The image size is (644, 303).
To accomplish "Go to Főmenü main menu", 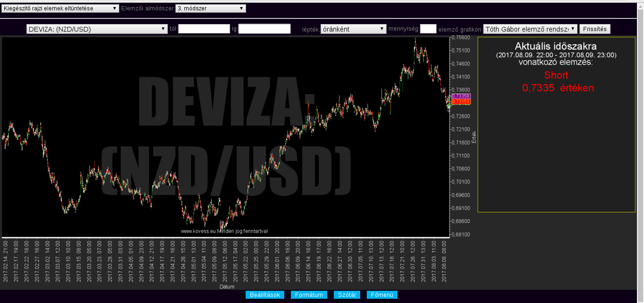I will pos(382,295).
